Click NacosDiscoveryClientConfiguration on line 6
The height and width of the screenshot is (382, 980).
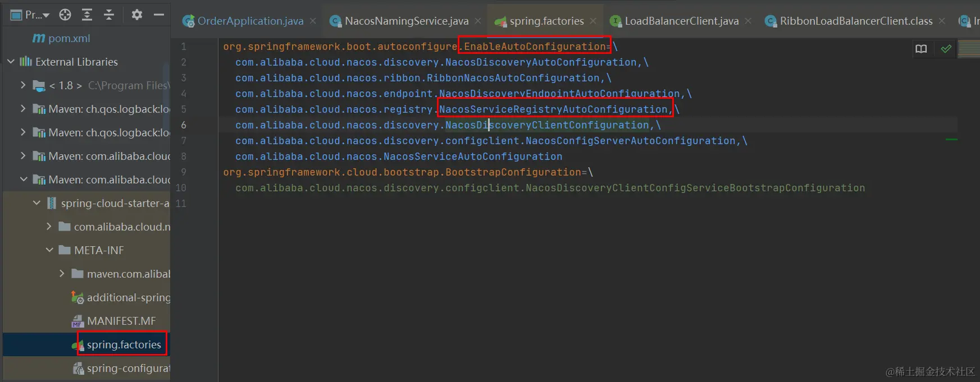[x=547, y=125]
